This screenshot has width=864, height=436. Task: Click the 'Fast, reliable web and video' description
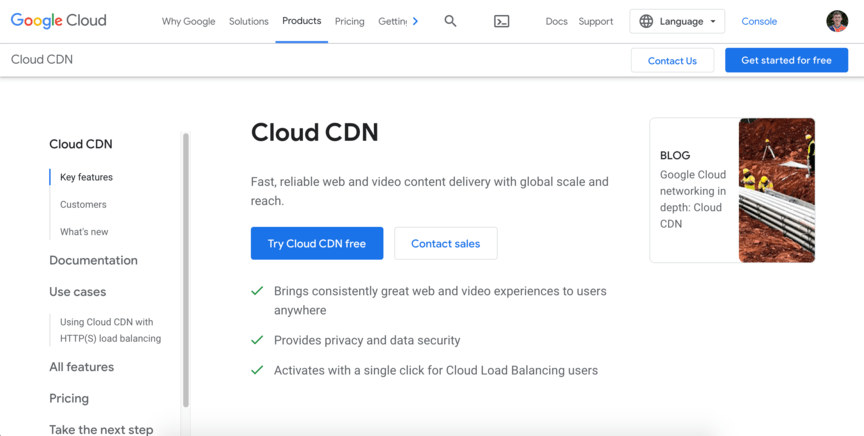point(430,191)
